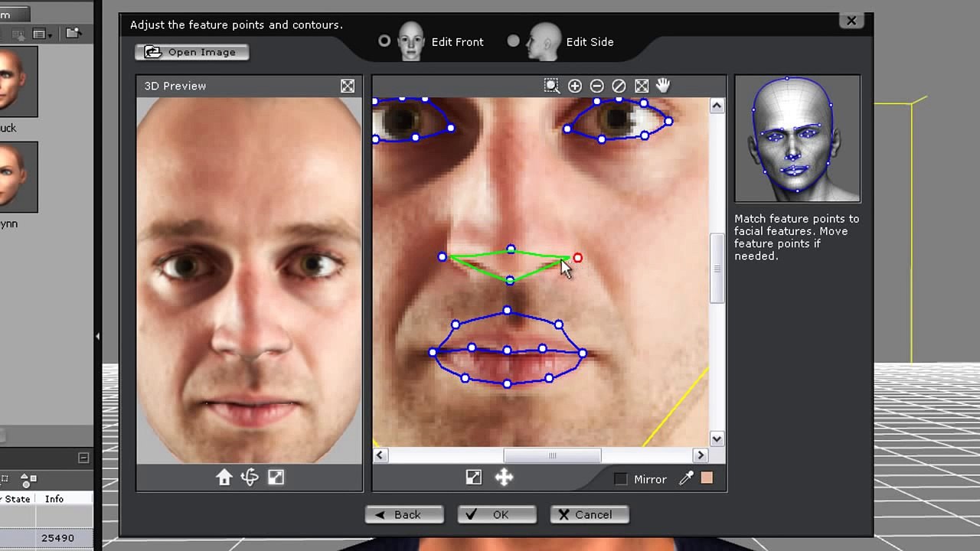The image size is (980, 551).
Task: Collapse the left panel using the side arrow
Action: coord(97,336)
